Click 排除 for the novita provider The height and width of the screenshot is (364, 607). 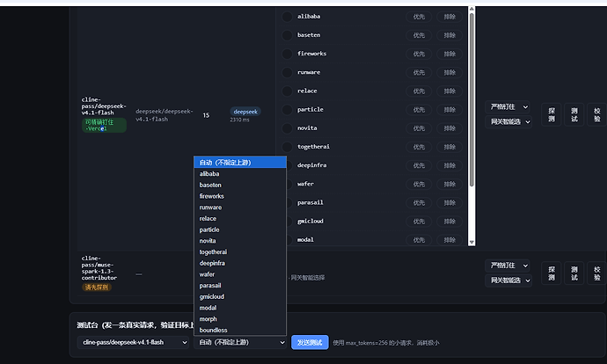(450, 128)
